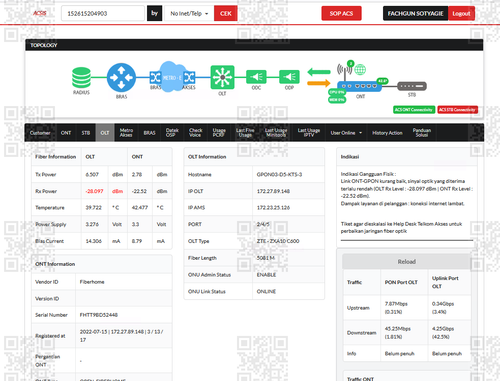Expand the User Online dropdown menu
This screenshot has width=500, height=381.
[x=346, y=133]
